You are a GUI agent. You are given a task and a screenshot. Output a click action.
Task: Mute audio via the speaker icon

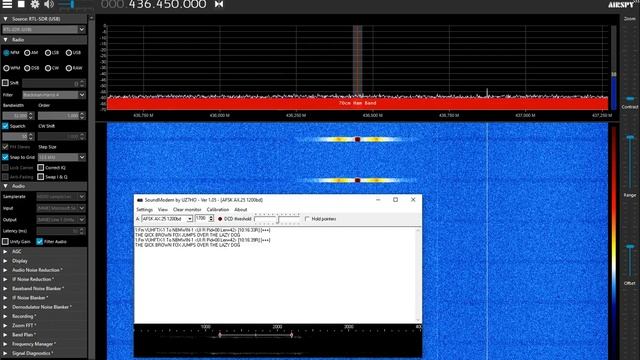pyautogui.click(x=49, y=4)
